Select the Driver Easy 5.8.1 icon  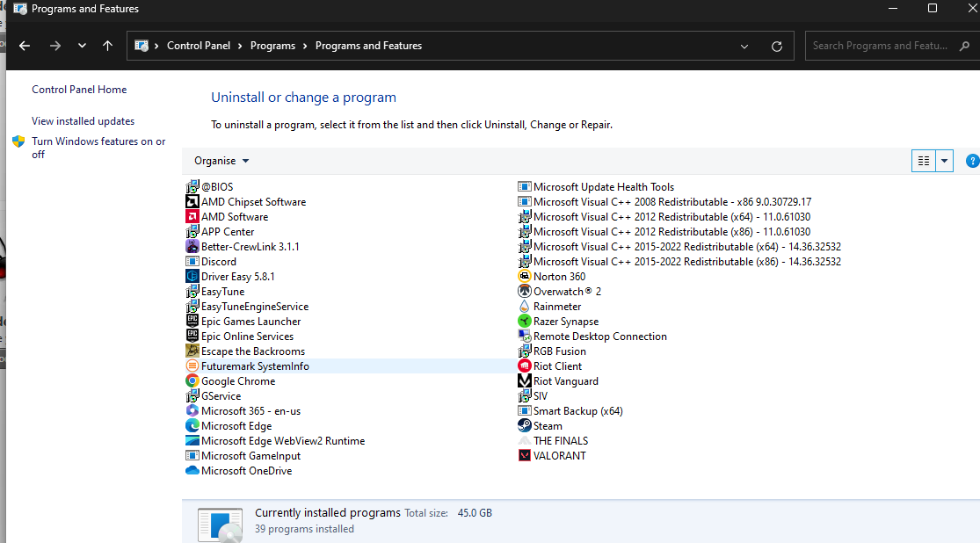point(192,277)
